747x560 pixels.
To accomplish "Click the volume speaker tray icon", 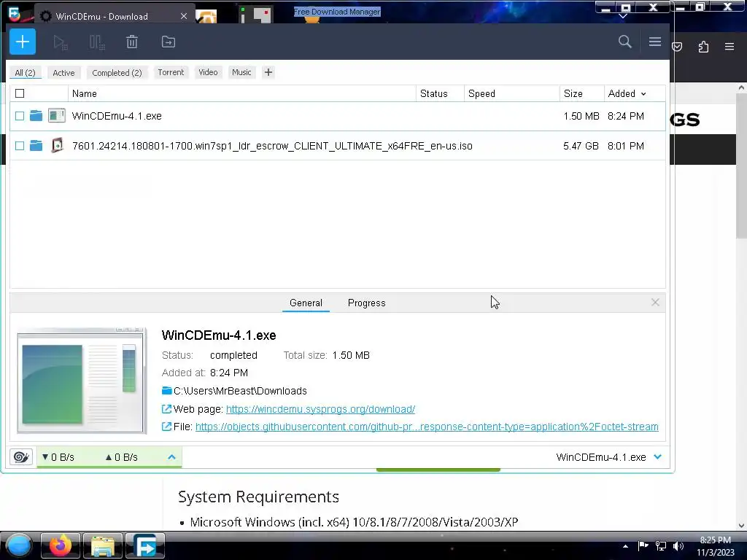I will click(x=678, y=546).
